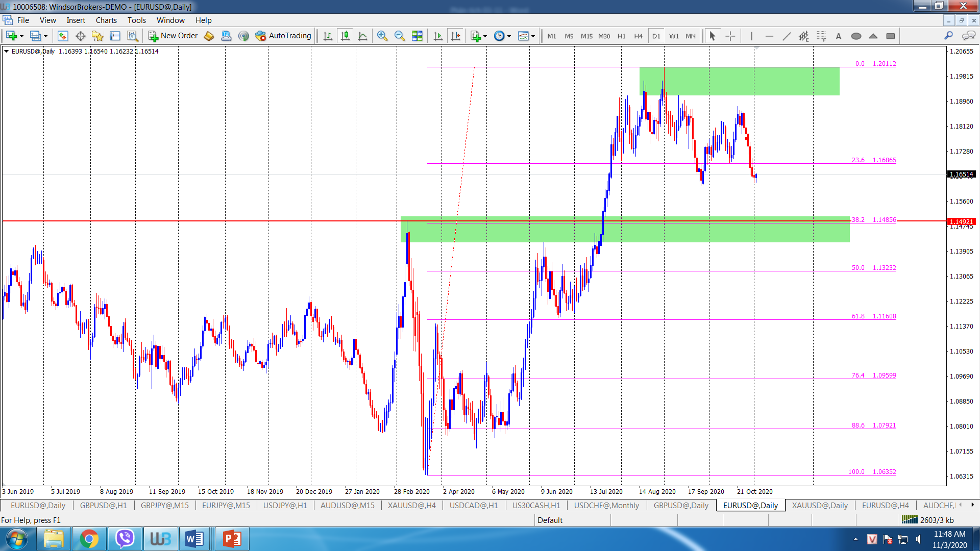Open the File menu
Screen dimensions: 980x551
point(23,20)
